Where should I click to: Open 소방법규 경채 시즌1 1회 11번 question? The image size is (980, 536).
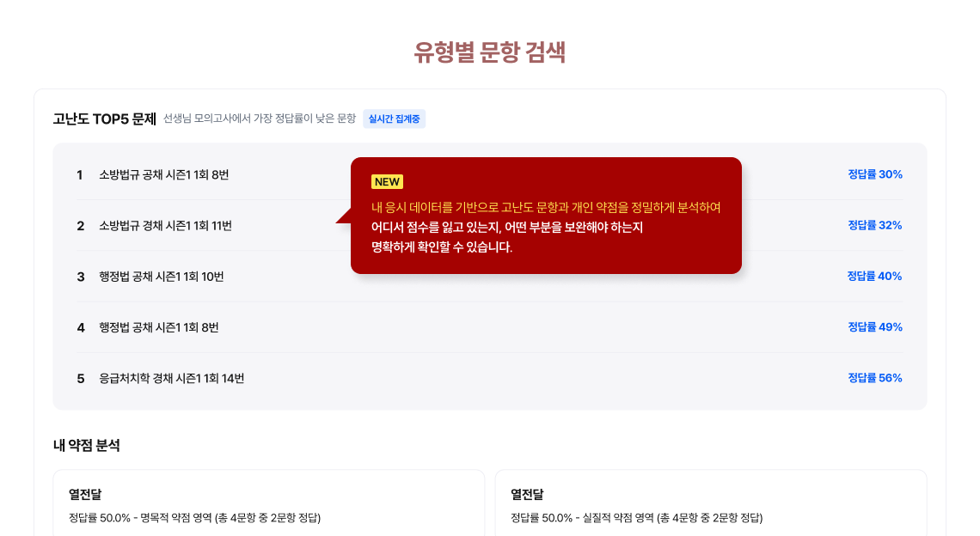[165, 226]
